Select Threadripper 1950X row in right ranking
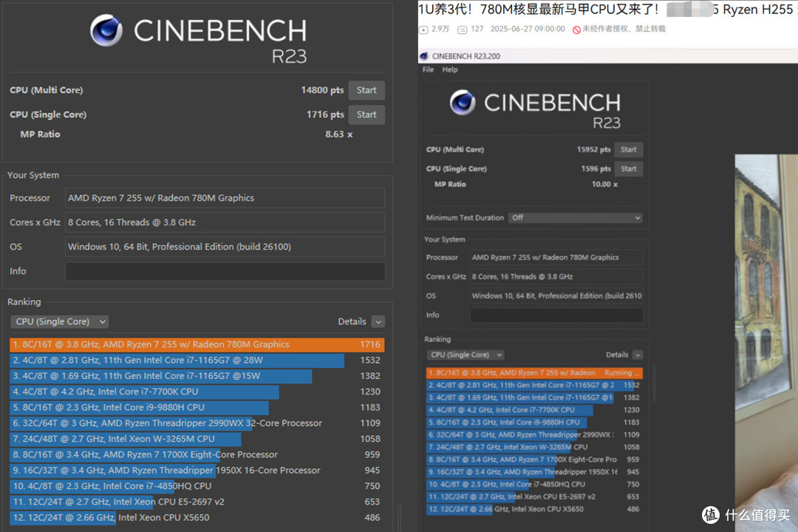 coord(534,472)
